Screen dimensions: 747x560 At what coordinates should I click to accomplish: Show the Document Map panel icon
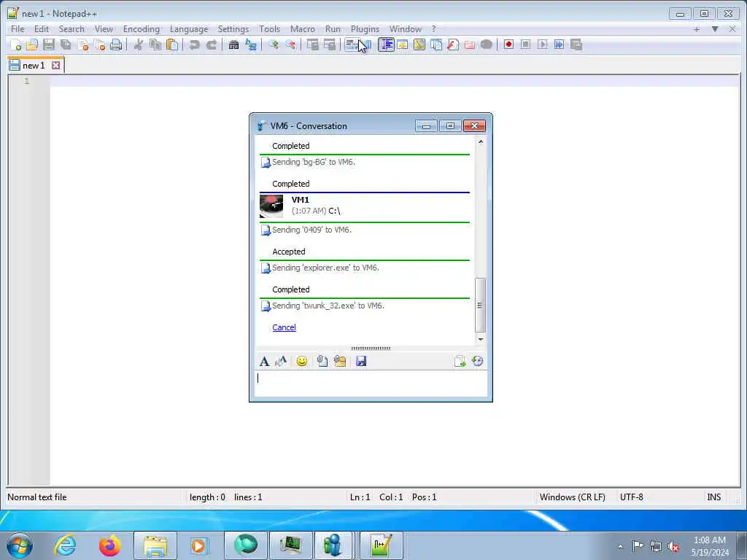pyautogui.click(x=419, y=44)
